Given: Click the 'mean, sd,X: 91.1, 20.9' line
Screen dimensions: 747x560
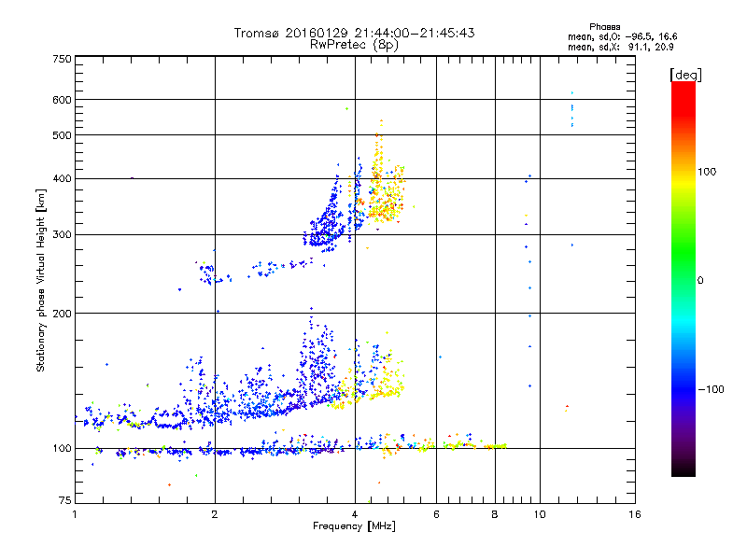Looking at the screenshot, I should point(620,47).
